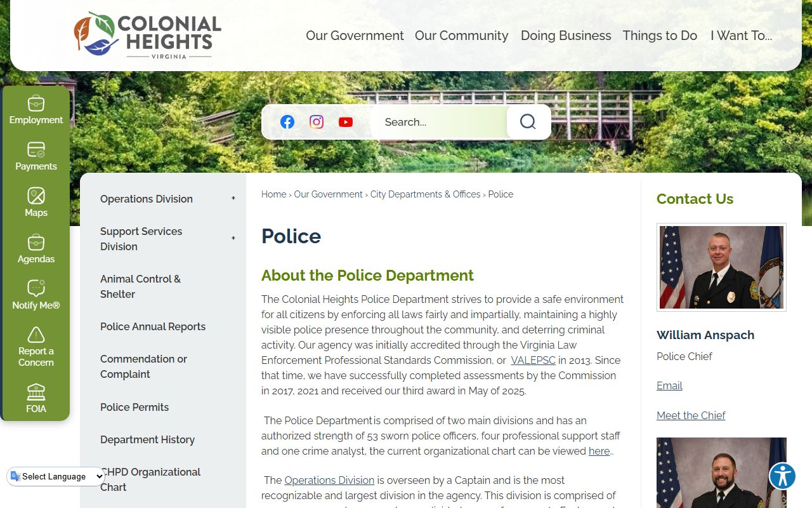
Task: Go to Our Government breadcrumb
Action: click(x=328, y=194)
